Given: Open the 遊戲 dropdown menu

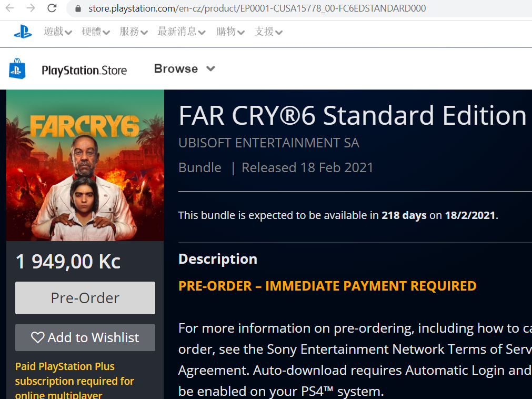Looking at the screenshot, I should point(58,32).
